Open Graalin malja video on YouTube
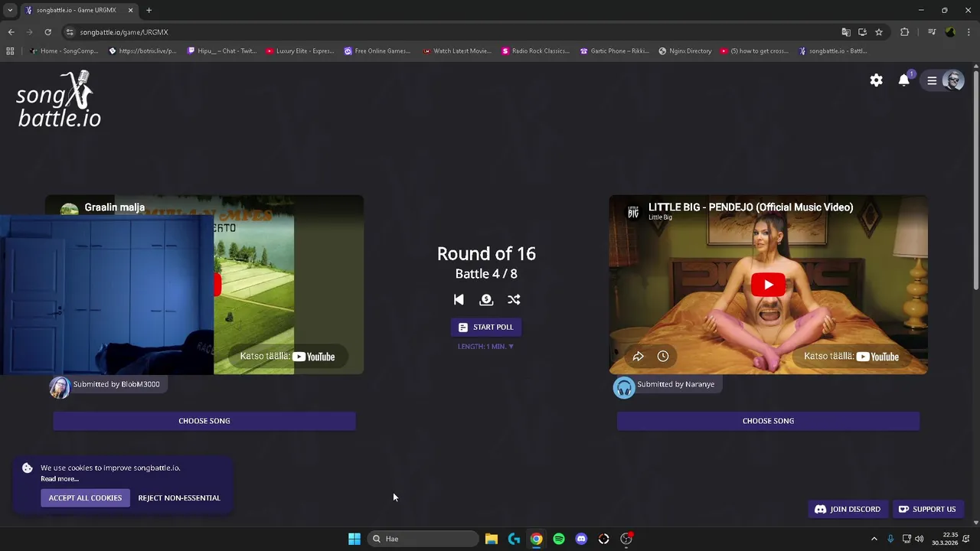 pyautogui.click(x=287, y=357)
